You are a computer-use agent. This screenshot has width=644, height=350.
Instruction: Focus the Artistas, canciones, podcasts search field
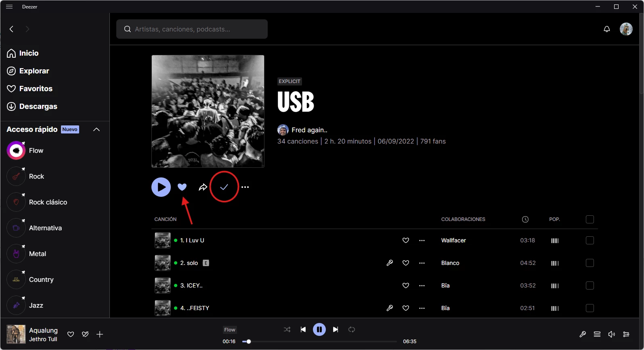pyautogui.click(x=192, y=29)
